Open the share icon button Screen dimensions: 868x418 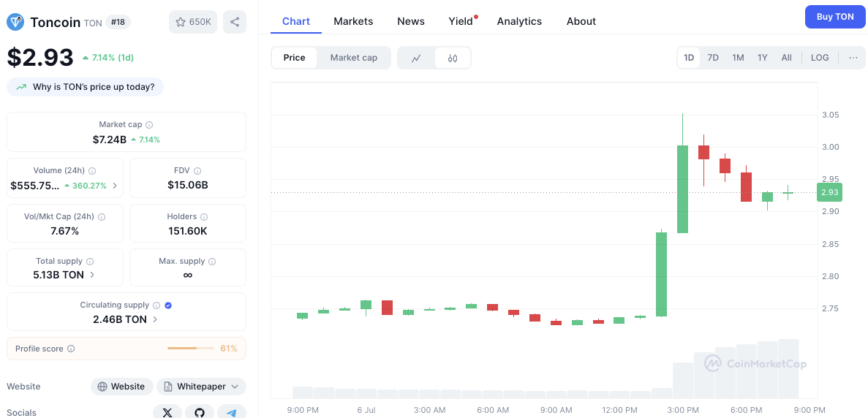coord(235,22)
